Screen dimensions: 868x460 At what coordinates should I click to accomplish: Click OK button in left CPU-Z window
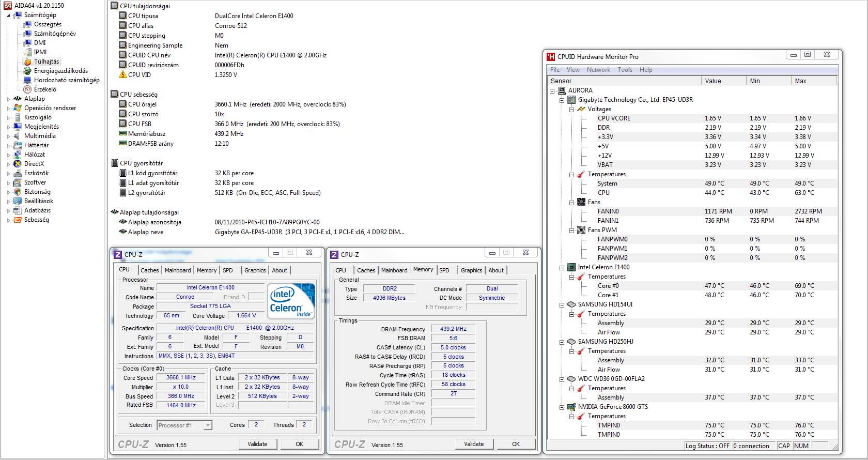coord(300,444)
